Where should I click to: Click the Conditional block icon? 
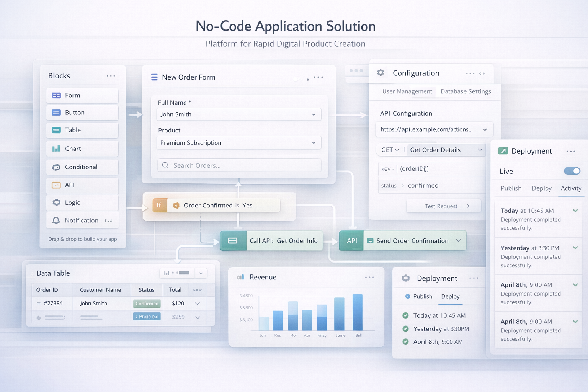pos(56,167)
